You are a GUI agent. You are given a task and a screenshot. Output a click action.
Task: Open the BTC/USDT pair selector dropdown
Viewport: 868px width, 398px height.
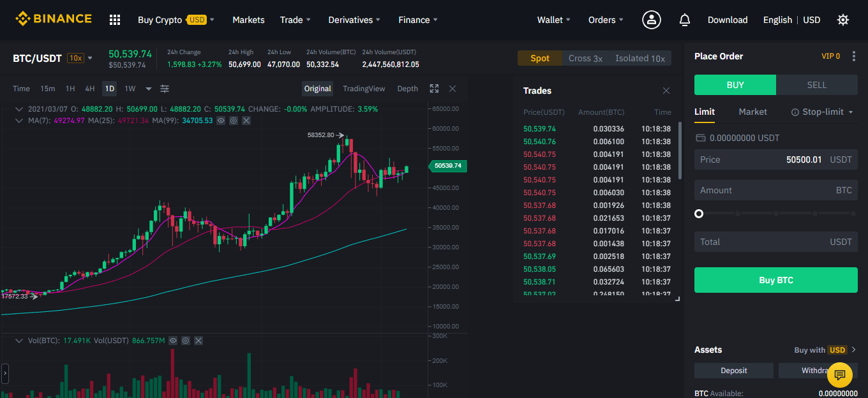90,58
